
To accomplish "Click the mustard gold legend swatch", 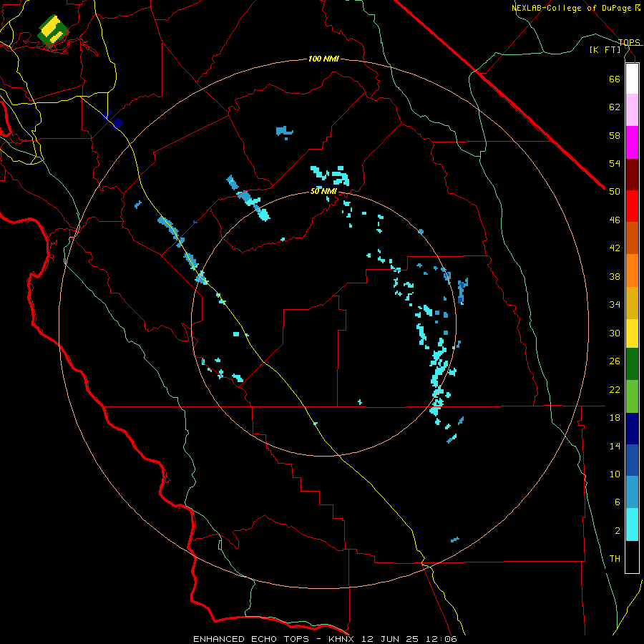I will click(632, 303).
